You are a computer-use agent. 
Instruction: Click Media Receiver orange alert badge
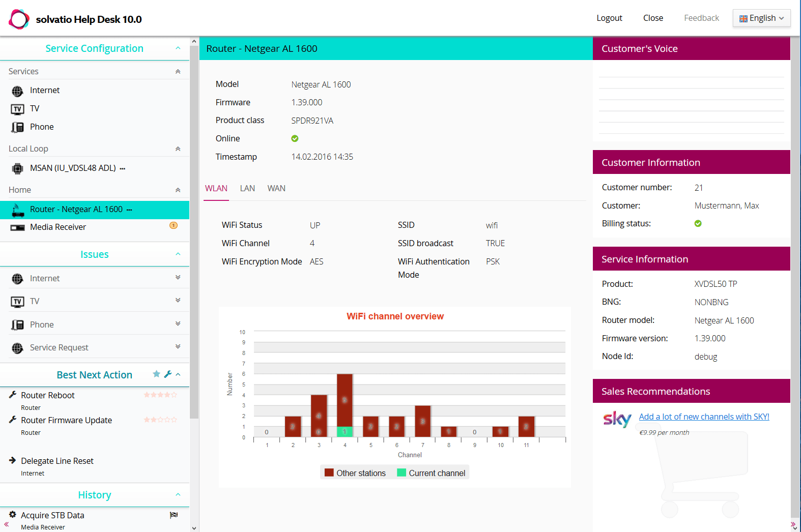(x=174, y=225)
